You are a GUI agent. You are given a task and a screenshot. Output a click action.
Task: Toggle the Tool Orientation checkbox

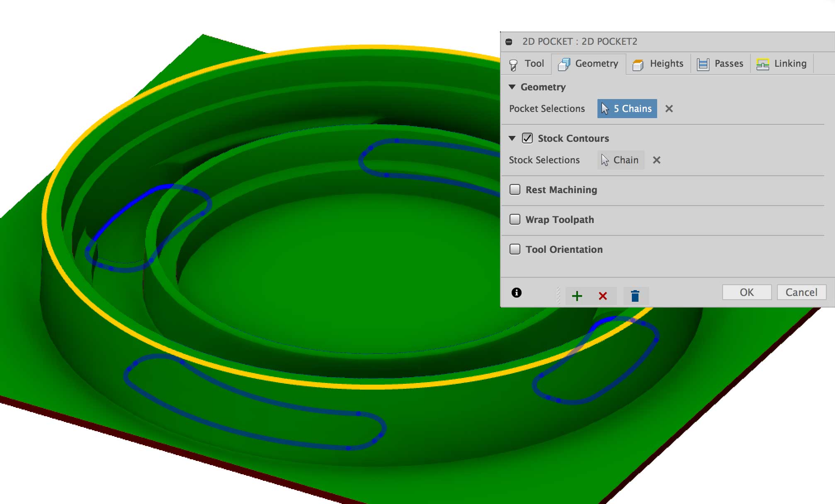coord(515,249)
